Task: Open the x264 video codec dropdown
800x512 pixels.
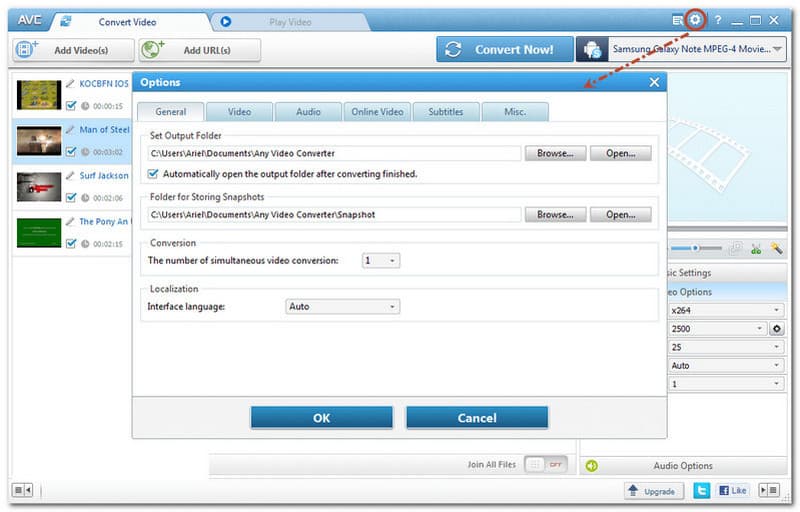Action: [726, 310]
